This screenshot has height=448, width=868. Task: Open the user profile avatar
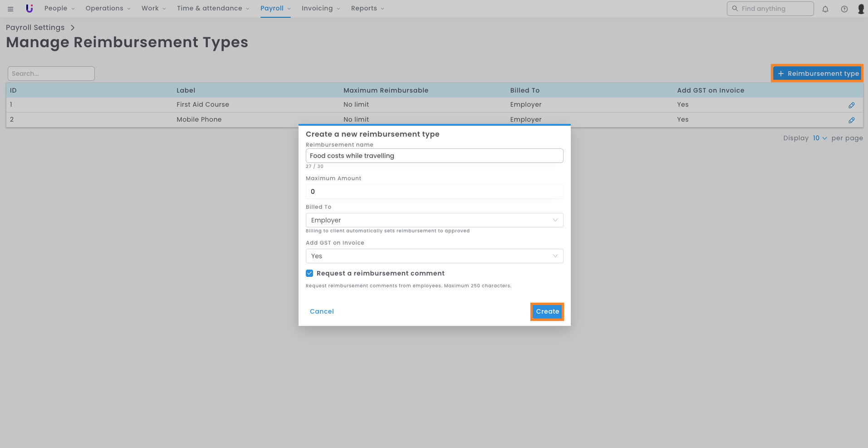[860, 9]
